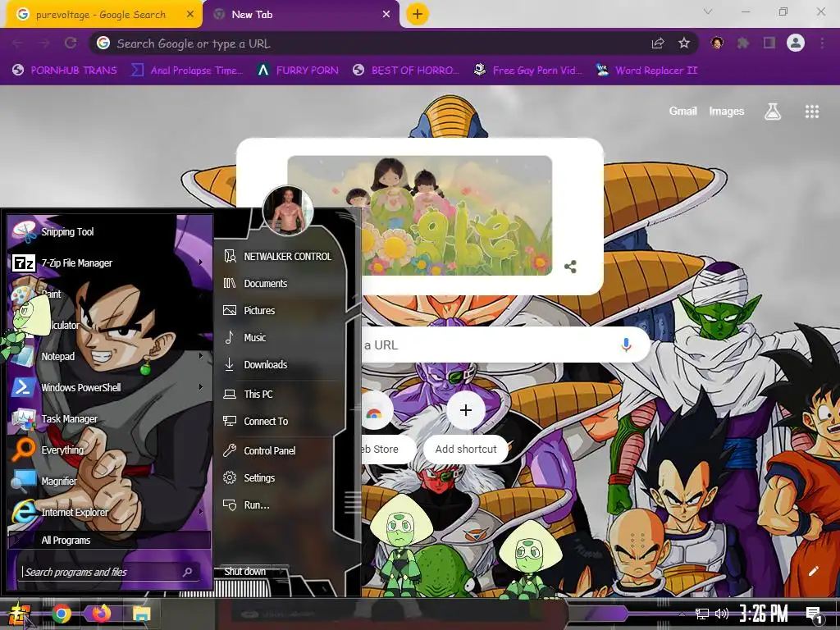Viewport: 840px width, 630px height.
Task: Open Chrome profile avatar
Action: (x=796, y=43)
